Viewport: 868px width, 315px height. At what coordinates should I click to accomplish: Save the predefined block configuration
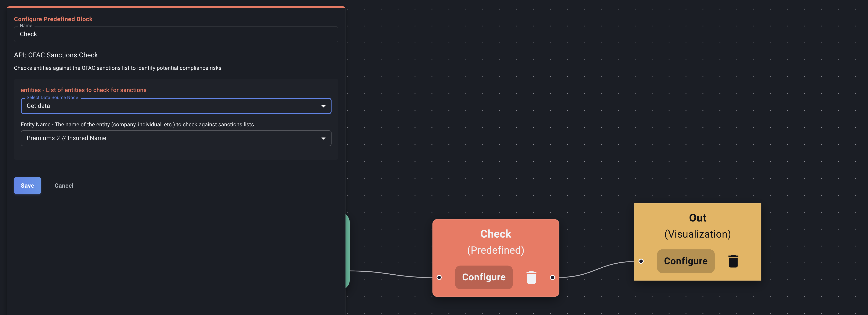coord(27,186)
